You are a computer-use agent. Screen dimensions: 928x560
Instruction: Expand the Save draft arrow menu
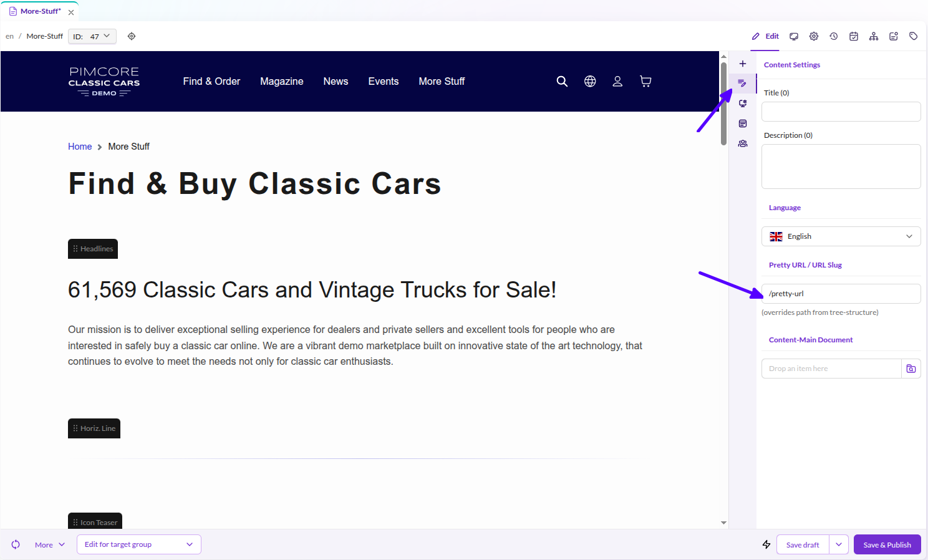[x=839, y=544]
